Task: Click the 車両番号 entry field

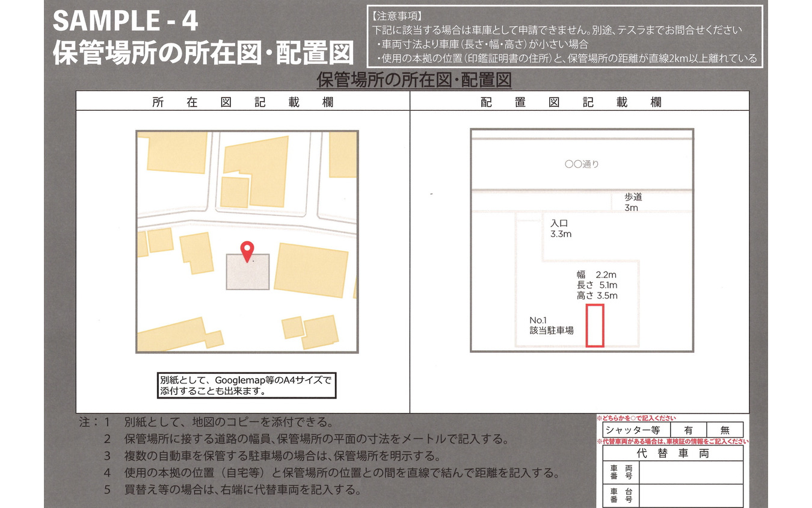Action: point(691,473)
